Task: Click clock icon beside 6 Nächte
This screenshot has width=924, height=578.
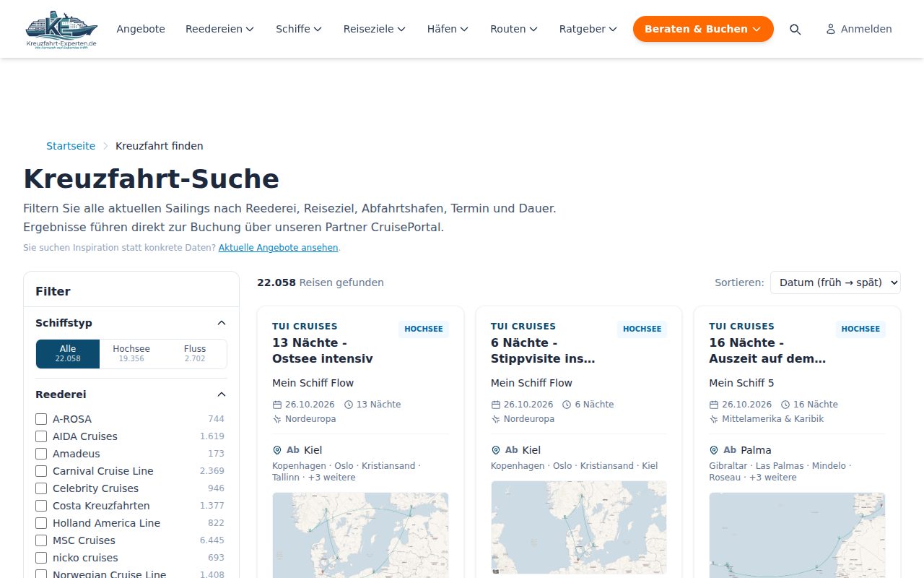Action: 567,405
